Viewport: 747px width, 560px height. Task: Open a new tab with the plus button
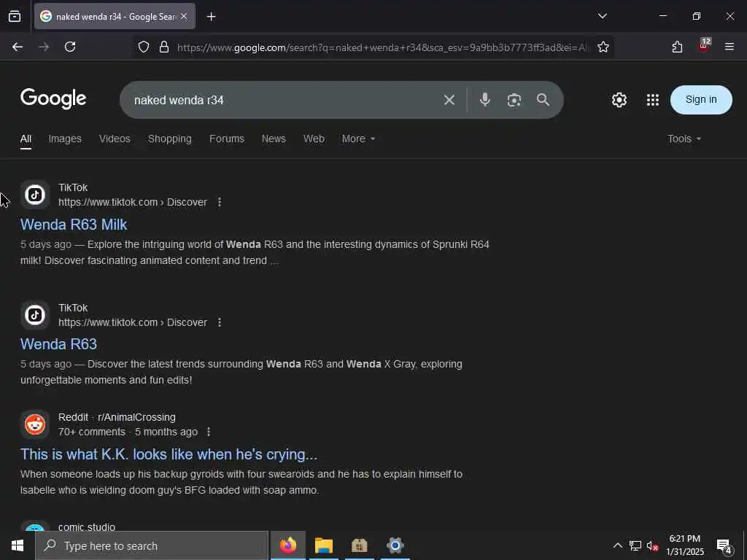(211, 17)
